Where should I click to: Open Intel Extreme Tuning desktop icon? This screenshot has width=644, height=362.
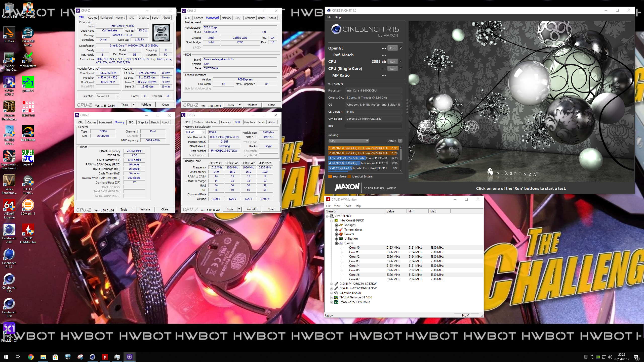pyautogui.click(x=9, y=135)
